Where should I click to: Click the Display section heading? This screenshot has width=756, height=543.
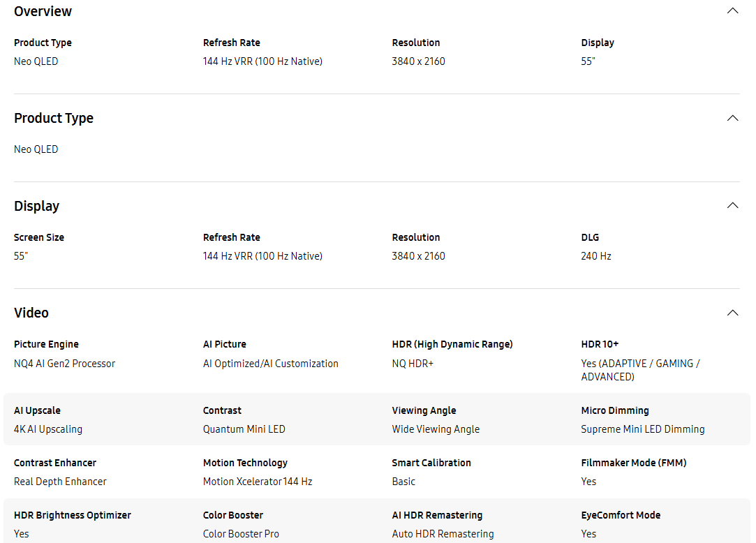(36, 206)
